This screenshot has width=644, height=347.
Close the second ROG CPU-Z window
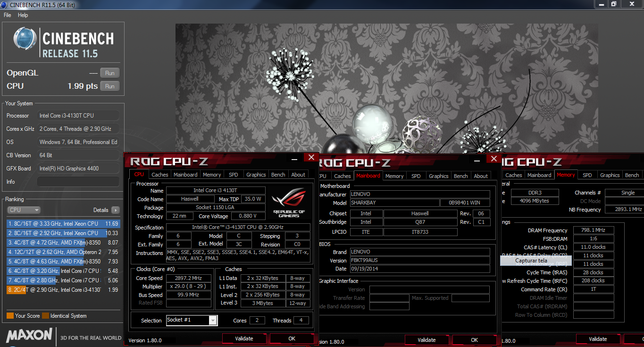(x=493, y=159)
